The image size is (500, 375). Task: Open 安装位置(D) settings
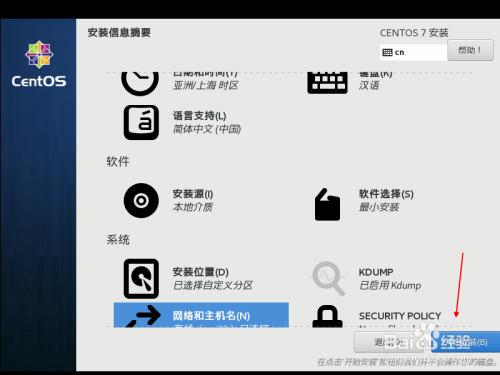point(201,272)
